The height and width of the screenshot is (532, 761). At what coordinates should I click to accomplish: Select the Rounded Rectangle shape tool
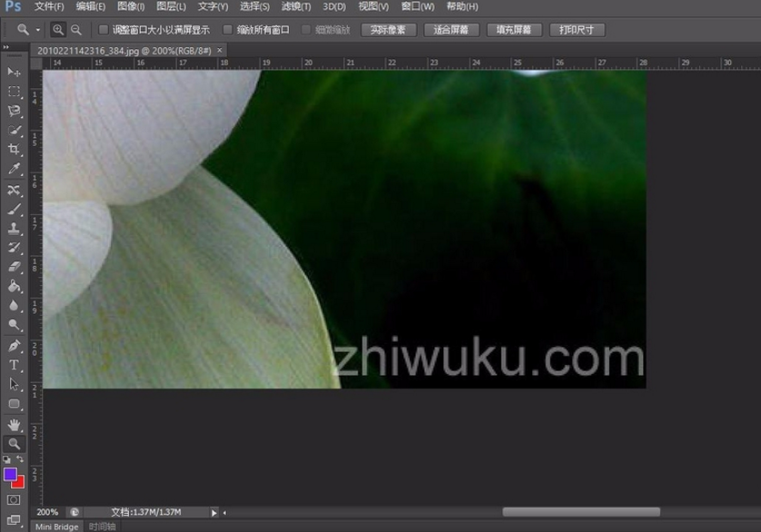tap(14, 404)
